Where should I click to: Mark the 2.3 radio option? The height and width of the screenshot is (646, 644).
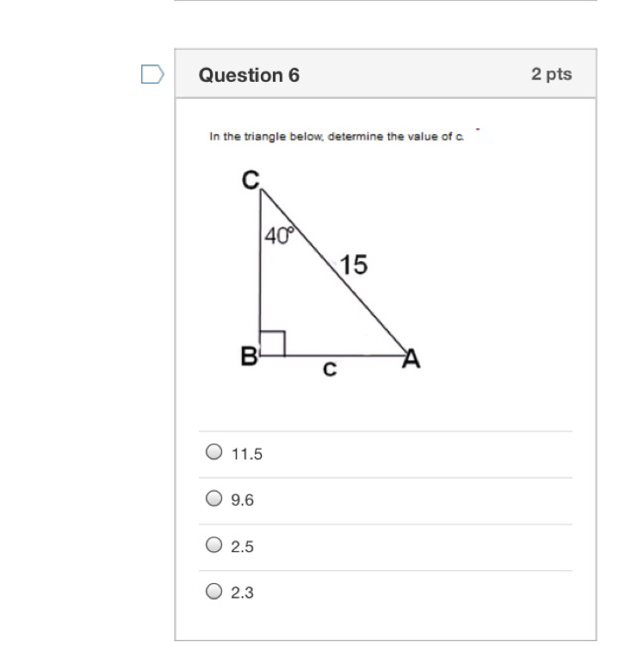coord(214,592)
